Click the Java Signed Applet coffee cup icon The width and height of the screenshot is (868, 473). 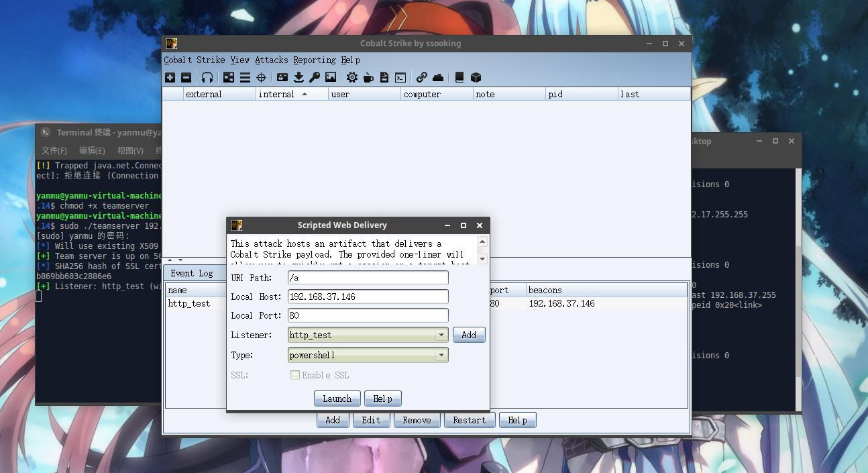368,78
